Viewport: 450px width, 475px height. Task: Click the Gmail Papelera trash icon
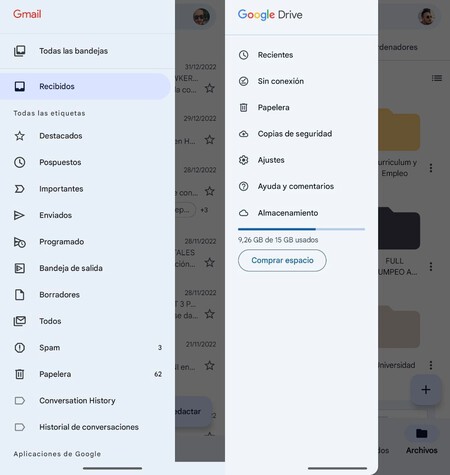[x=20, y=374]
